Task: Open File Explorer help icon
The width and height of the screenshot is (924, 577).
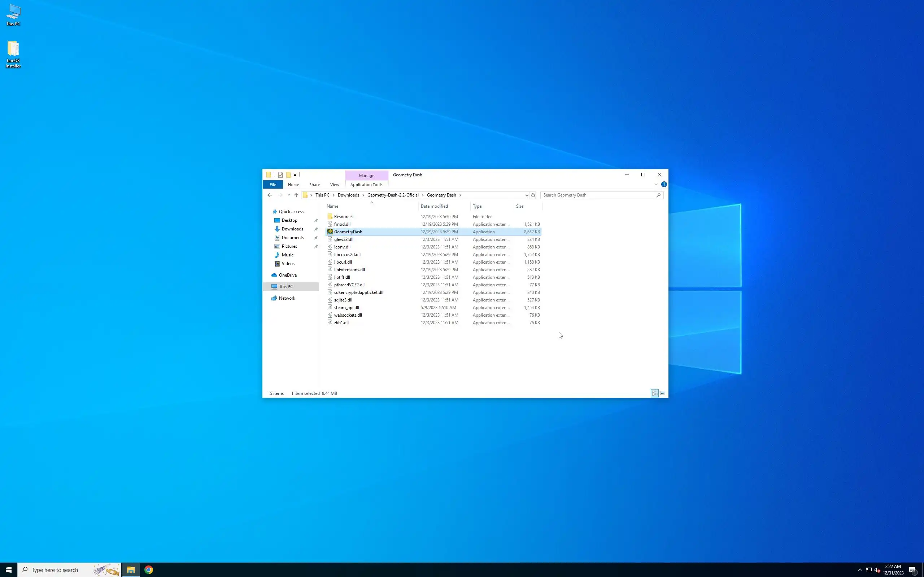Action: click(664, 184)
